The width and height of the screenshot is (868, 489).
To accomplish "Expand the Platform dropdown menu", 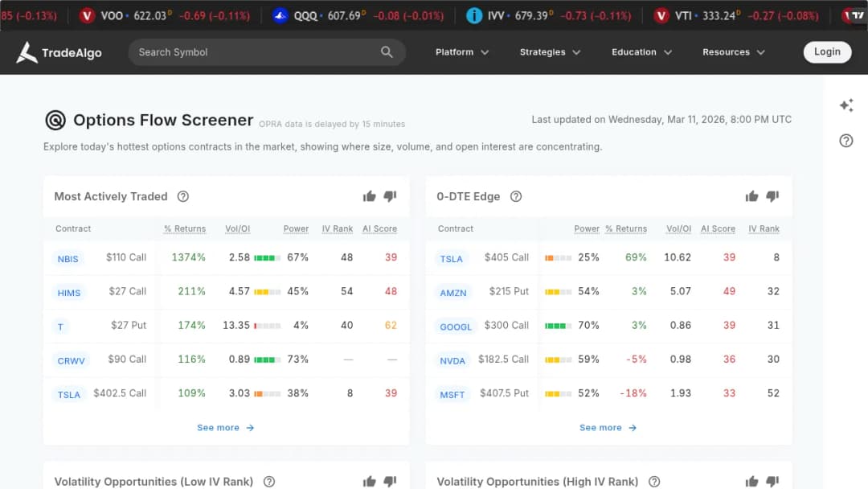I will click(x=462, y=52).
